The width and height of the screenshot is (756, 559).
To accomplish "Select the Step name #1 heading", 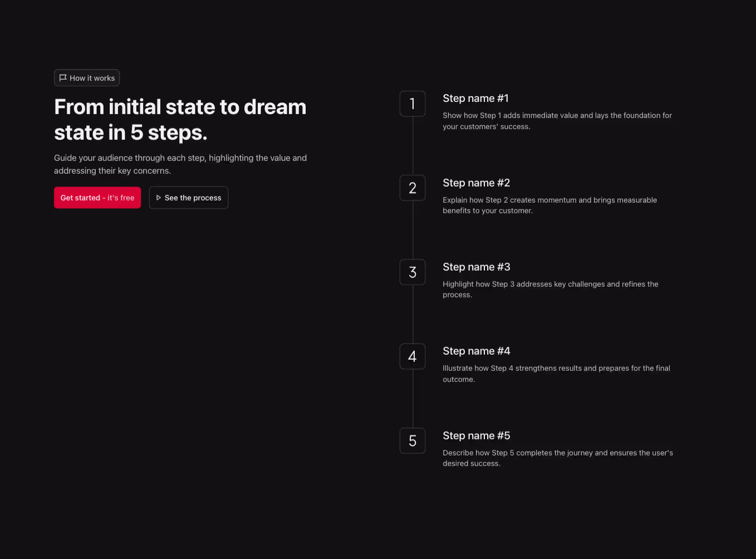I will point(476,98).
